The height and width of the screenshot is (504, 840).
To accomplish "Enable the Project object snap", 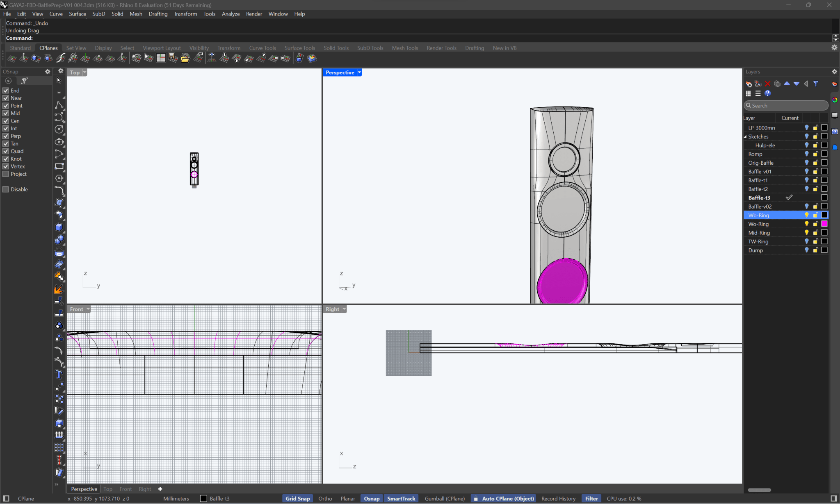I will 6,174.
